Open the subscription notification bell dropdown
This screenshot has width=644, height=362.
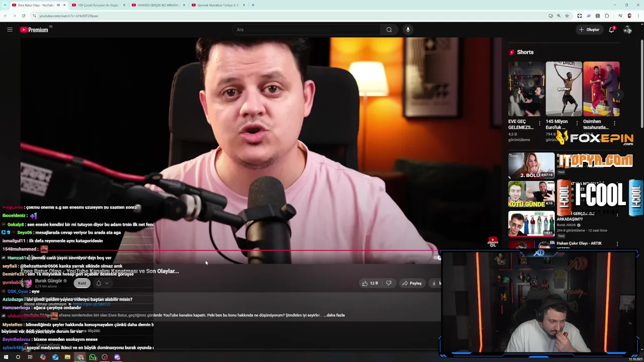(x=102, y=283)
